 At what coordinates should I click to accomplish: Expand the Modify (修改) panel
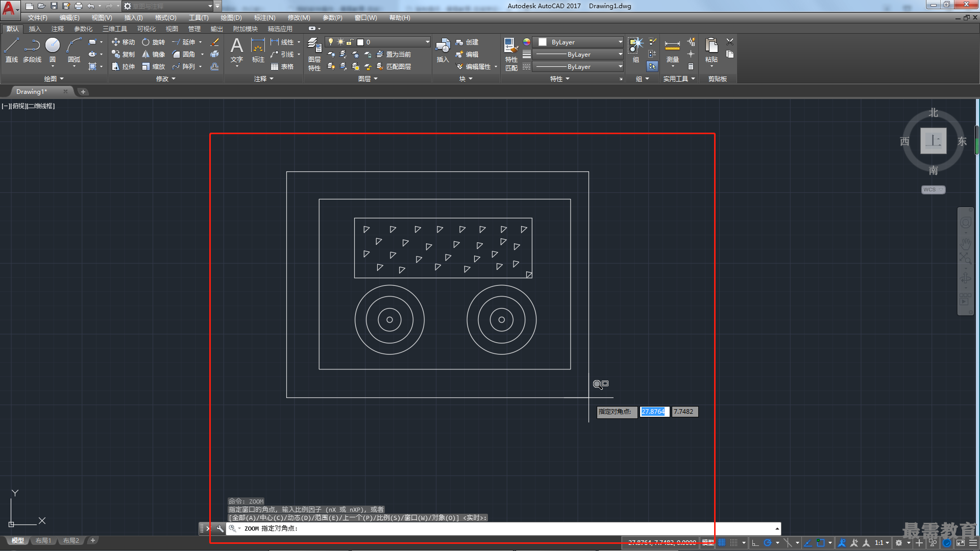click(165, 79)
